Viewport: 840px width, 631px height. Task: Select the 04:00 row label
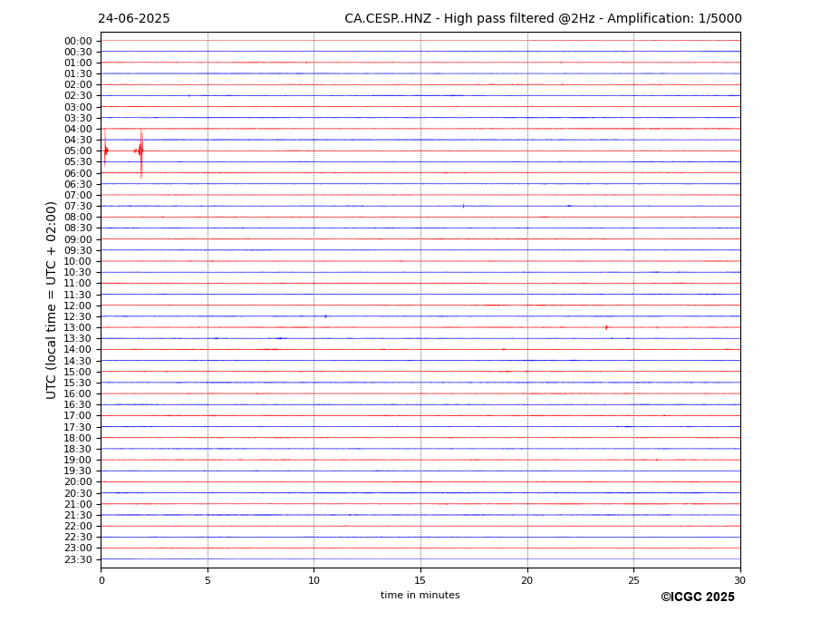[78, 130]
